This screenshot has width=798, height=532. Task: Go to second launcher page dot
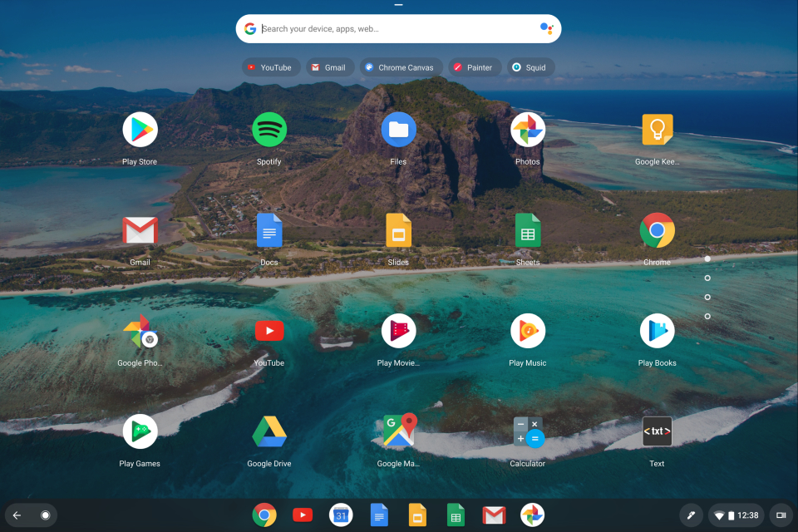click(707, 278)
